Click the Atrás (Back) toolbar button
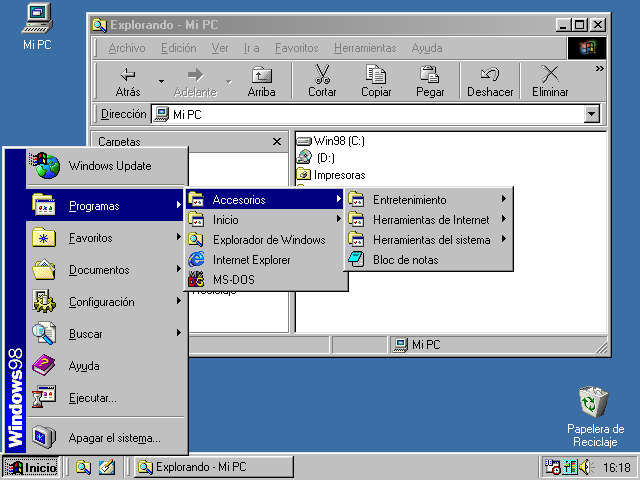The height and width of the screenshot is (480, 640). coord(128,82)
